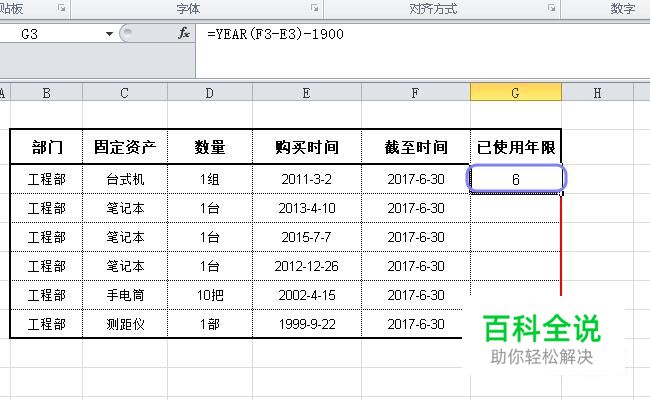Screen dimensions: 650x400
Task: Click the 测距仪 cell
Action: coord(125,324)
